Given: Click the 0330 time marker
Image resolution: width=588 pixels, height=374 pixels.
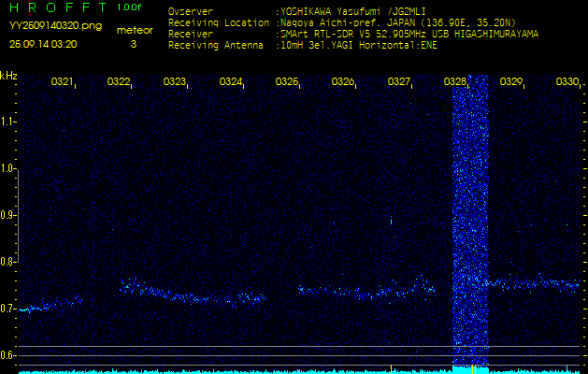Looking at the screenshot, I should [x=566, y=82].
